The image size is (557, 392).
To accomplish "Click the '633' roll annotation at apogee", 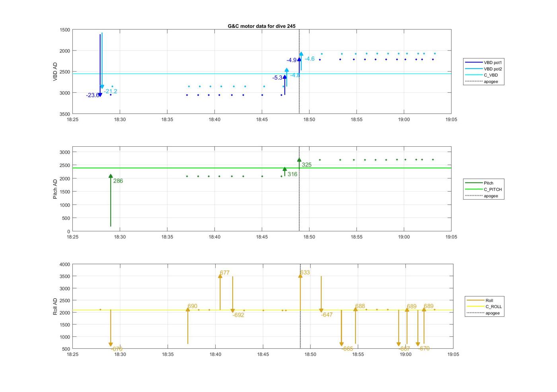I will pos(305,272).
